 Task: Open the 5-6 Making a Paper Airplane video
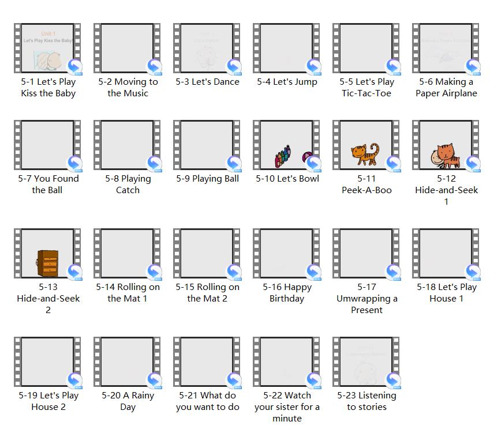pos(446,49)
